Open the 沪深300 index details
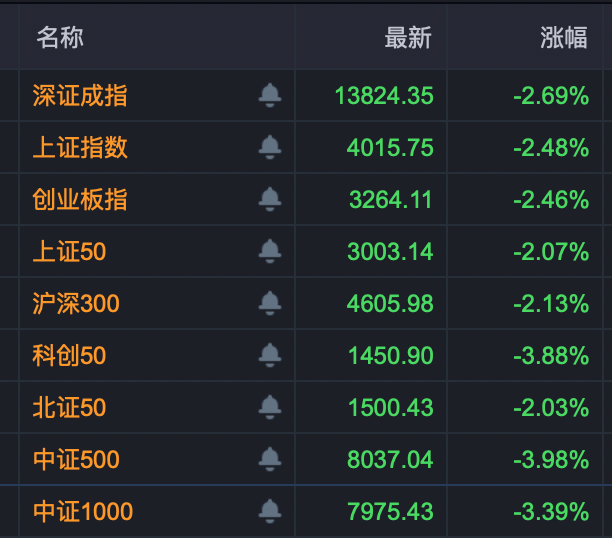This screenshot has height=538, width=612. tap(76, 304)
